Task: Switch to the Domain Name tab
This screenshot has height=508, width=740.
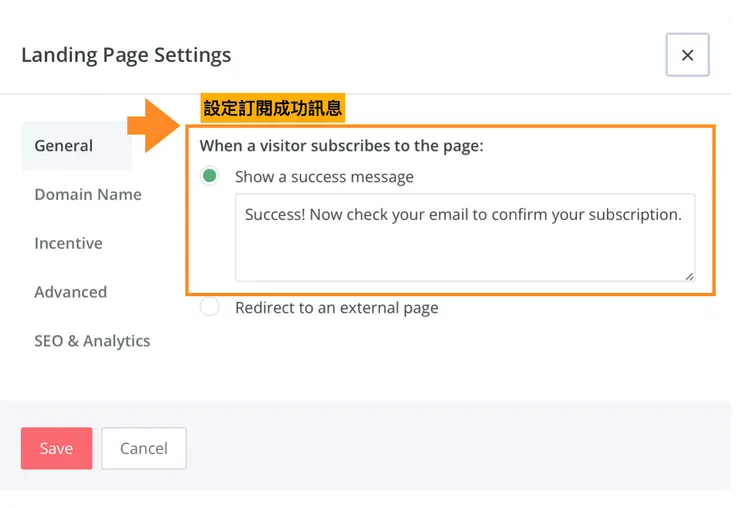Action: (88, 195)
